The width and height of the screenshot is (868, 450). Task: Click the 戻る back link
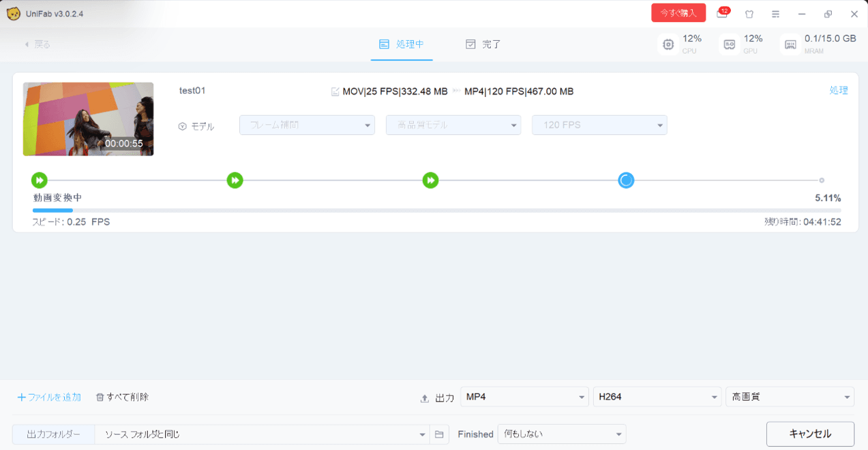click(x=42, y=44)
